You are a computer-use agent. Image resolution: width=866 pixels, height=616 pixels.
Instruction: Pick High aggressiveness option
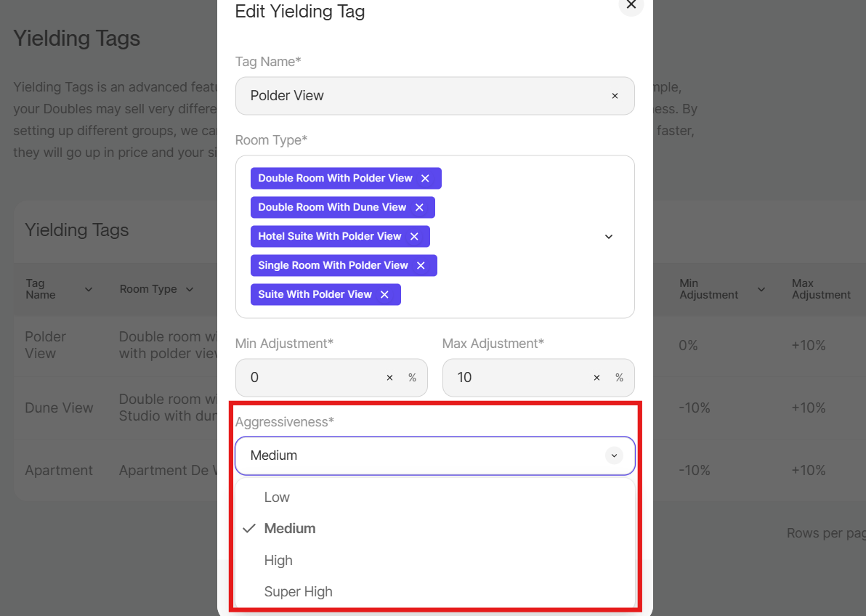point(278,561)
